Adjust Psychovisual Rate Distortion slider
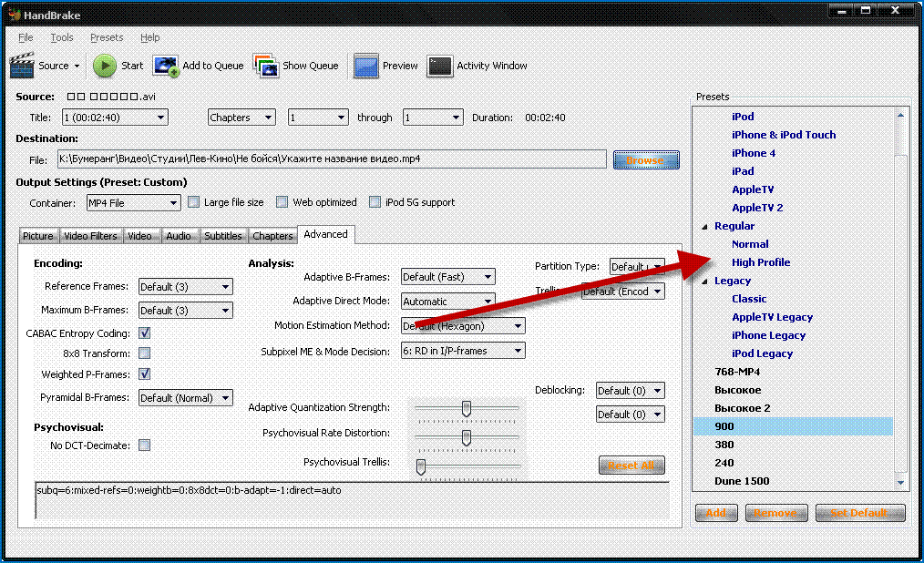The width and height of the screenshot is (924, 563). [467, 437]
